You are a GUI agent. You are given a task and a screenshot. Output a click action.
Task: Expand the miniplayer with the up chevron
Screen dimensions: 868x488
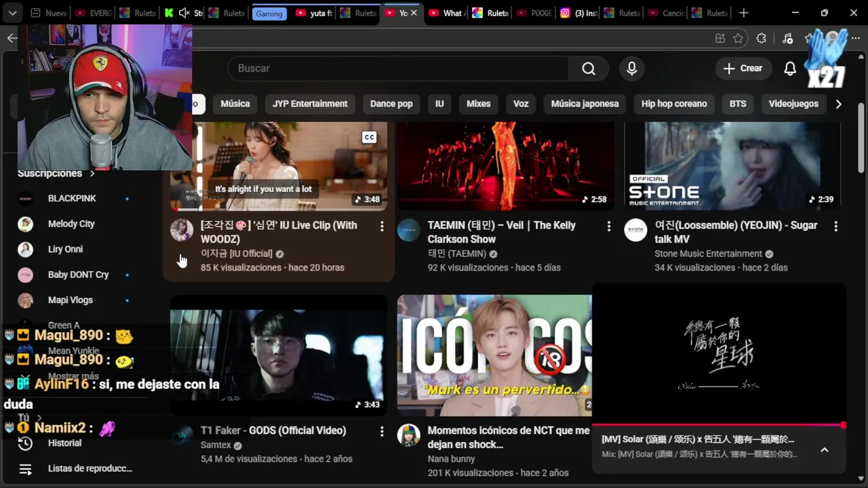pos(825,450)
